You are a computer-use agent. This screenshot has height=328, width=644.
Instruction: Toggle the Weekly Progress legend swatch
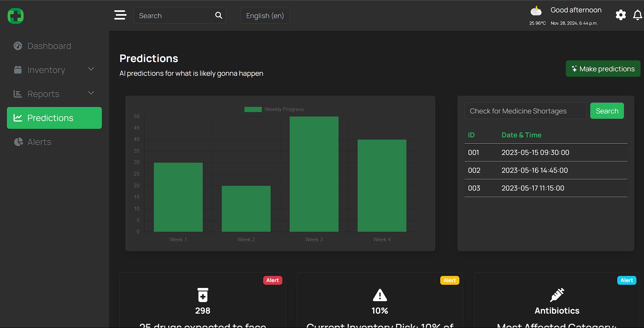click(x=253, y=109)
